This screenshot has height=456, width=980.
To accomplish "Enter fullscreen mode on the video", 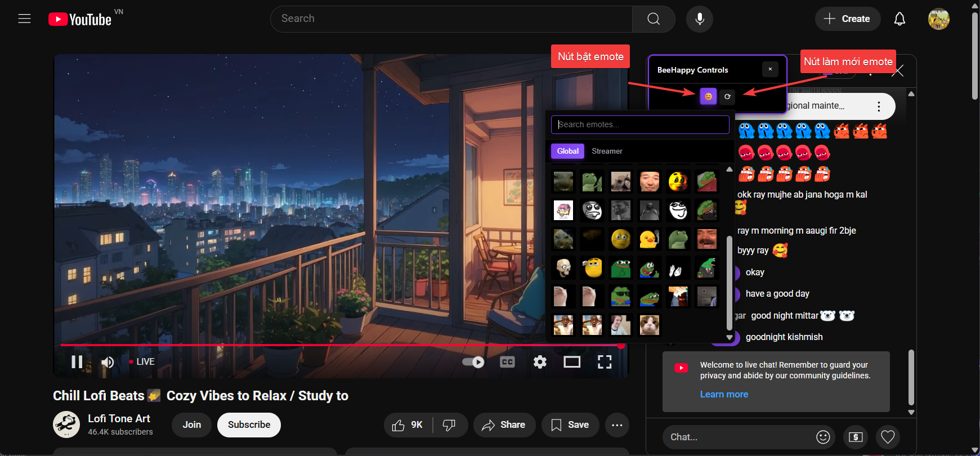I will click(604, 362).
